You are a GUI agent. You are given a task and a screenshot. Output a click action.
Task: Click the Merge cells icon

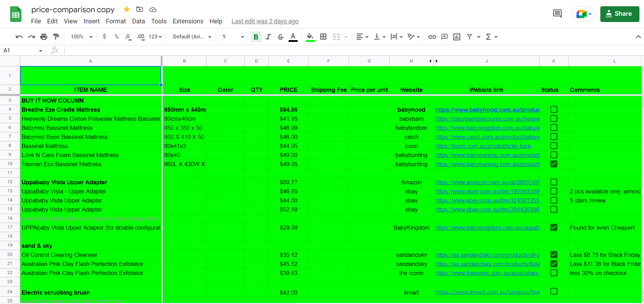[337, 37]
